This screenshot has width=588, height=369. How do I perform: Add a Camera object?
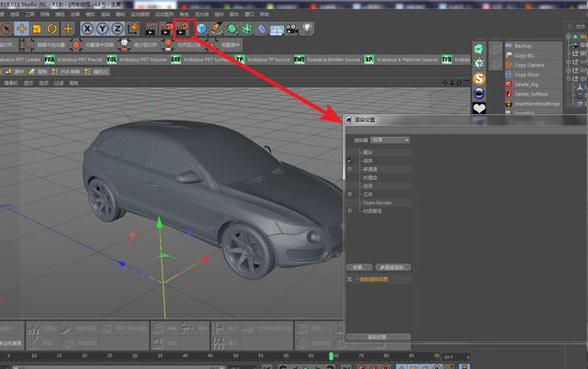pos(292,28)
